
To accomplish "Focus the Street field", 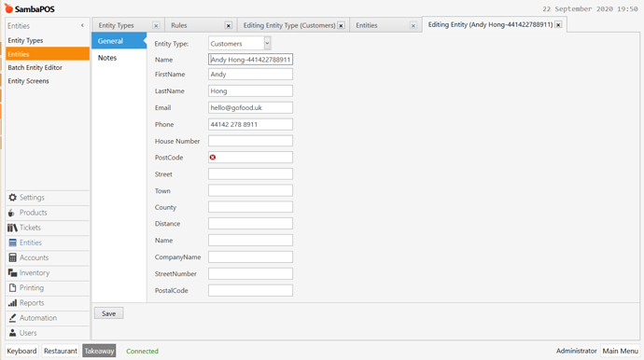I will pyautogui.click(x=250, y=174).
